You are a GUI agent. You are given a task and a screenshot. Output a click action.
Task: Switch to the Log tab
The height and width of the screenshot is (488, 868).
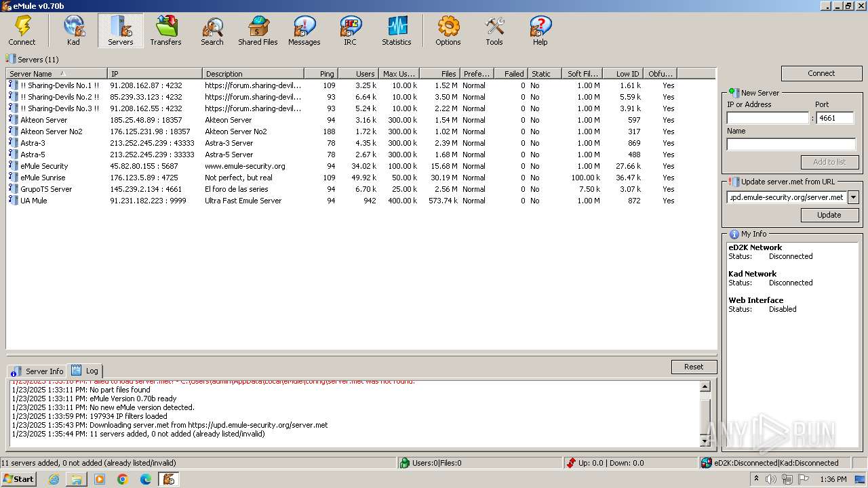pos(85,371)
